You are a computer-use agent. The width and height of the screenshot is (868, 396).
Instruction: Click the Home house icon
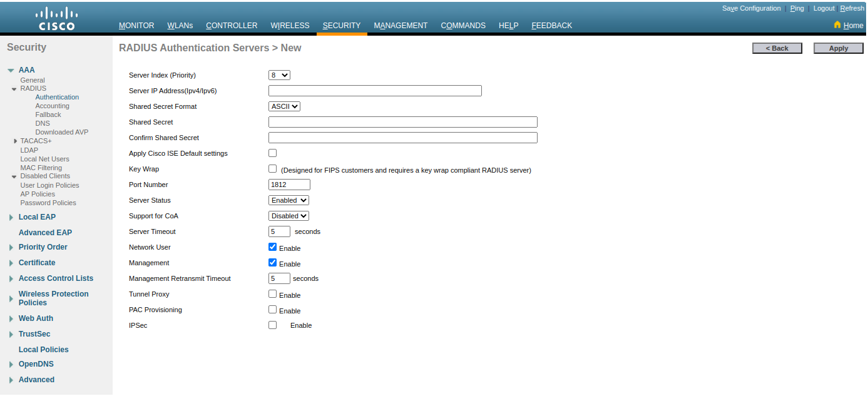click(837, 25)
